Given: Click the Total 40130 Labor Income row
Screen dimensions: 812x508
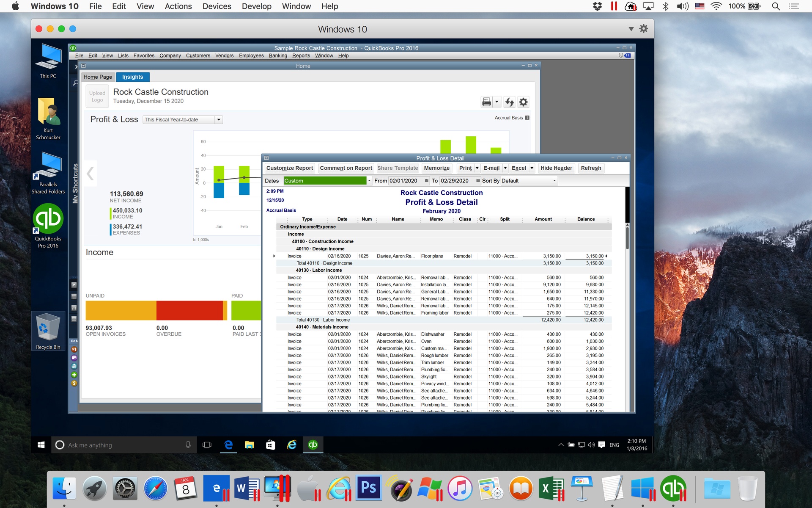Looking at the screenshot, I should point(444,320).
